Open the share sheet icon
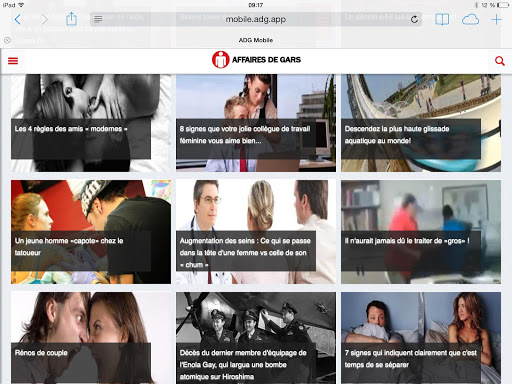Screen dimensions: 512x384 click(71, 19)
